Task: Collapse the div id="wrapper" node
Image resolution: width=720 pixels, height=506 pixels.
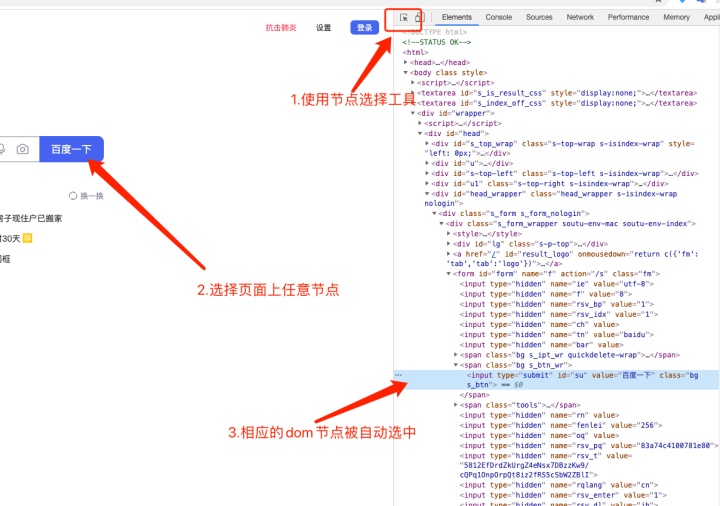Action: tap(413, 113)
